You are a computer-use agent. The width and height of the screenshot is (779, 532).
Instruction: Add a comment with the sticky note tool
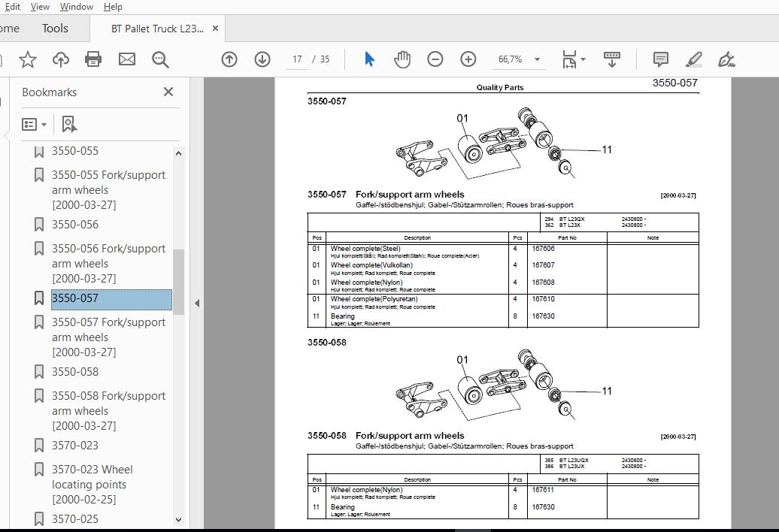click(660, 59)
